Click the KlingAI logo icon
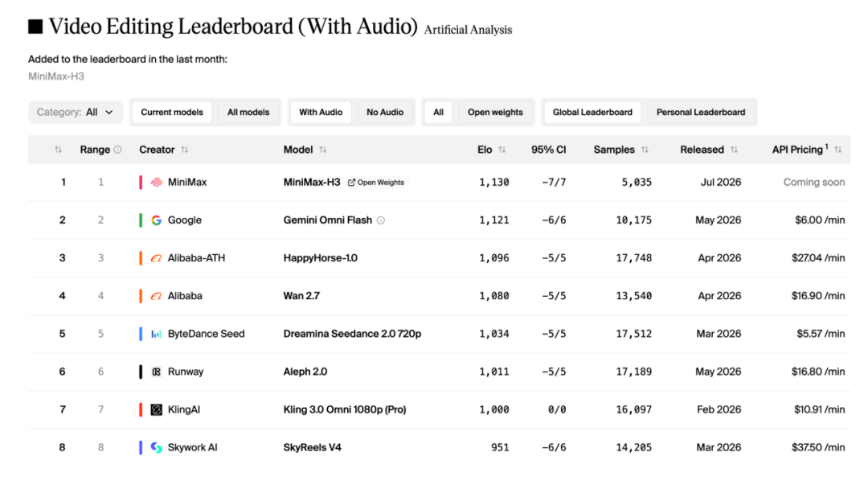868x477 pixels. (x=157, y=409)
